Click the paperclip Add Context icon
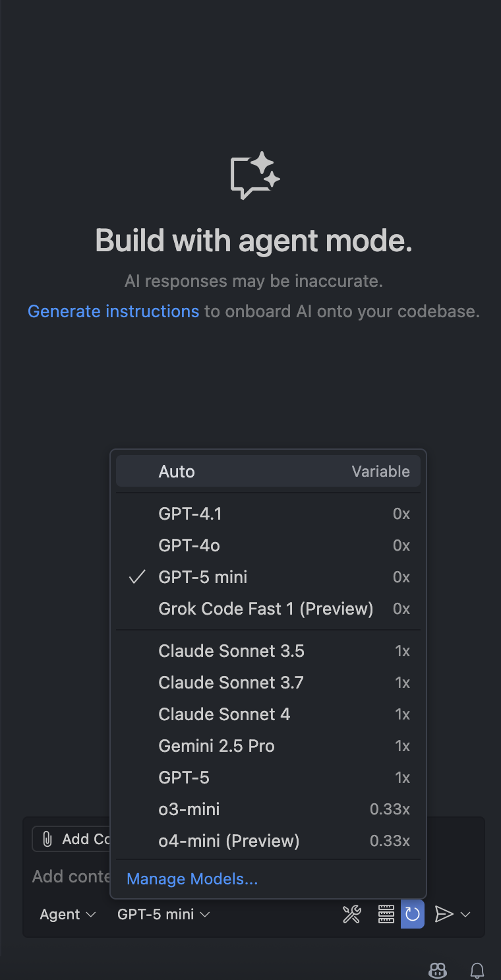 (47, 839)
